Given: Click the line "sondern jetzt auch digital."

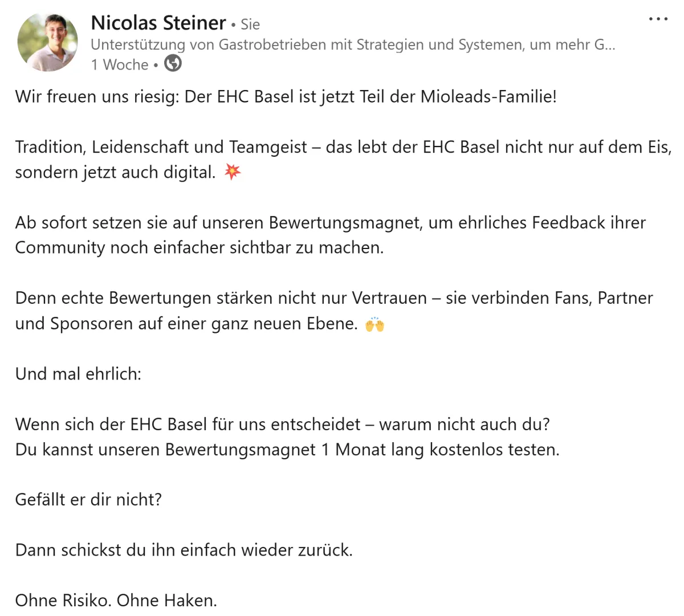Looking at the screenshot, I should [115, 172].
